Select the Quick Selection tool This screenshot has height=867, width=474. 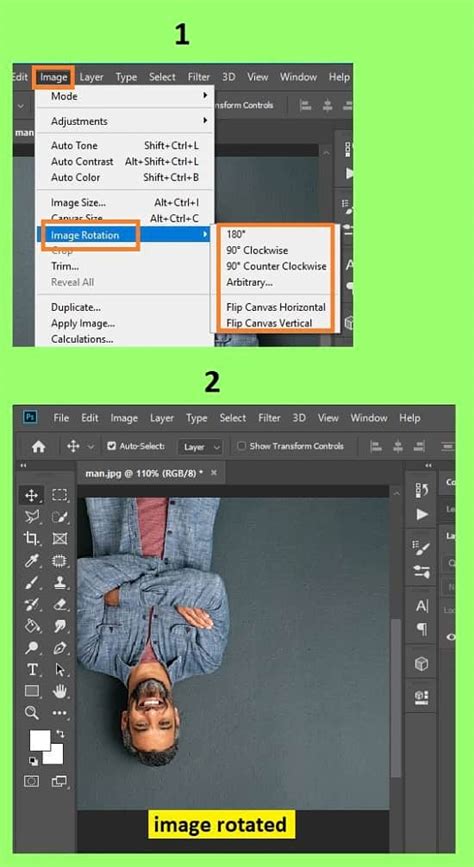pos(60,517)
